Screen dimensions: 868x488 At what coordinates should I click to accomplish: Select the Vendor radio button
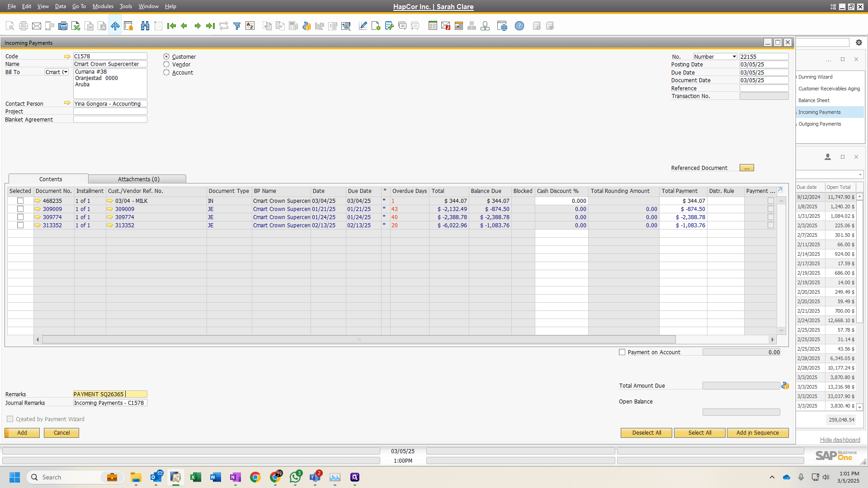pyautogui.click(x=166, y=65)
